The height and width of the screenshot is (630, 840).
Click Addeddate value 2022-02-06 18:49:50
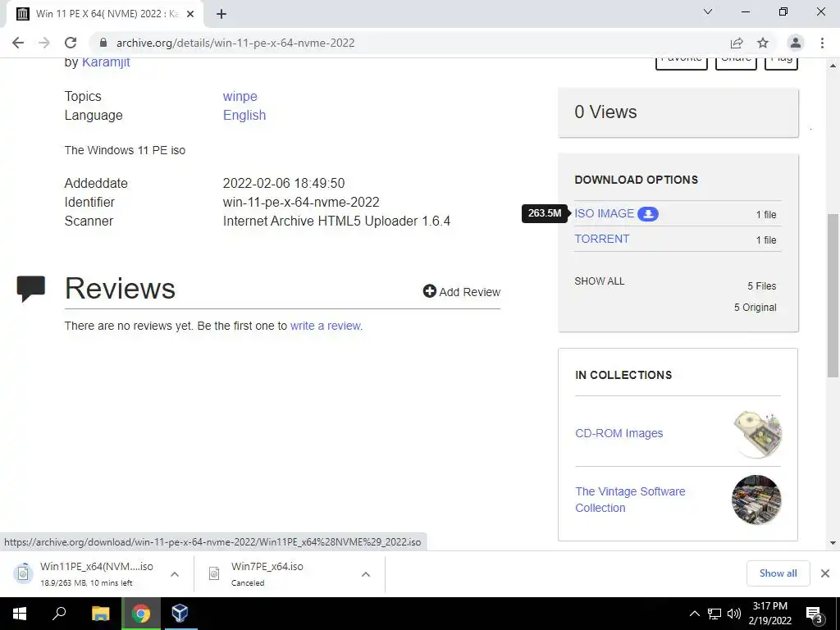[284, 183]
